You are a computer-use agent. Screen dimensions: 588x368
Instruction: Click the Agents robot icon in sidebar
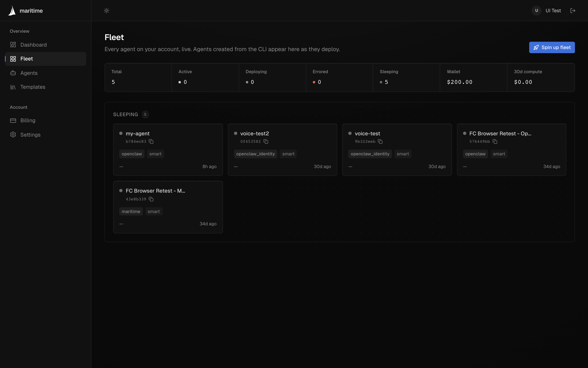(13, 73)
